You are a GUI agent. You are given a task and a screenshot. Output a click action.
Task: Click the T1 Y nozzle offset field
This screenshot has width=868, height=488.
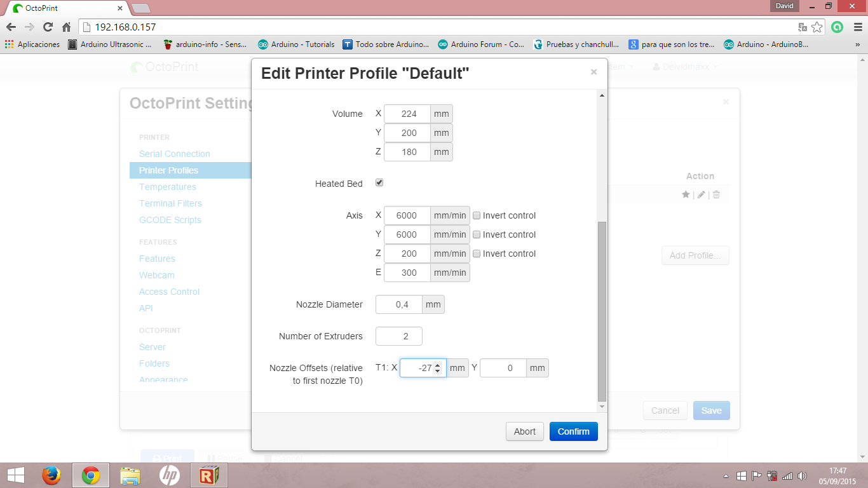(503, 368)
